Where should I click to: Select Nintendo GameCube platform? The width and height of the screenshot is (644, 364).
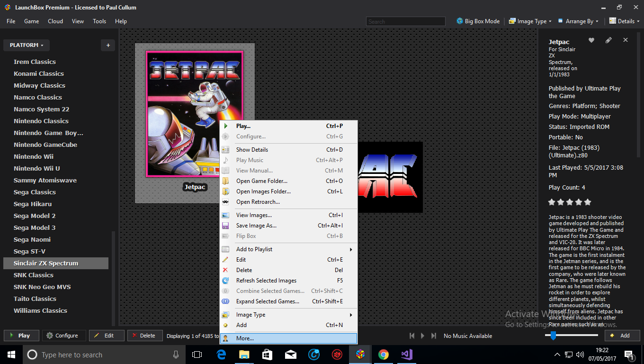click(x=45, y=145)
